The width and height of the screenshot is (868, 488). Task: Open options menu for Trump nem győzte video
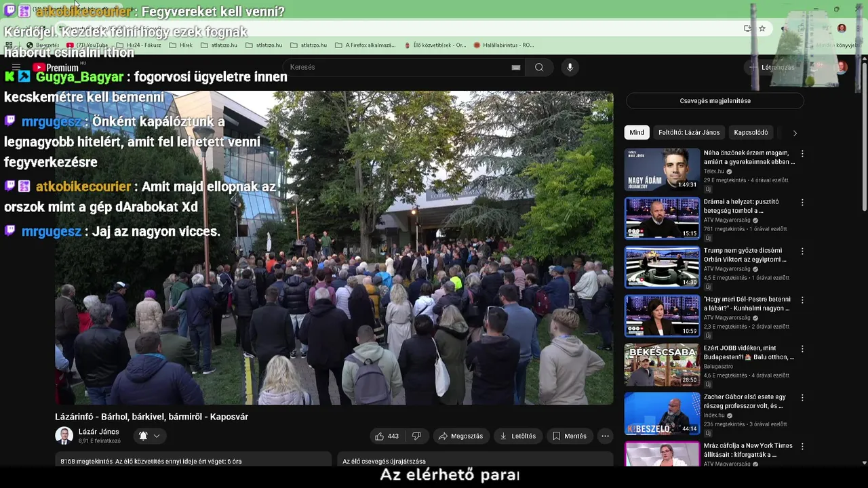[802, 251]
